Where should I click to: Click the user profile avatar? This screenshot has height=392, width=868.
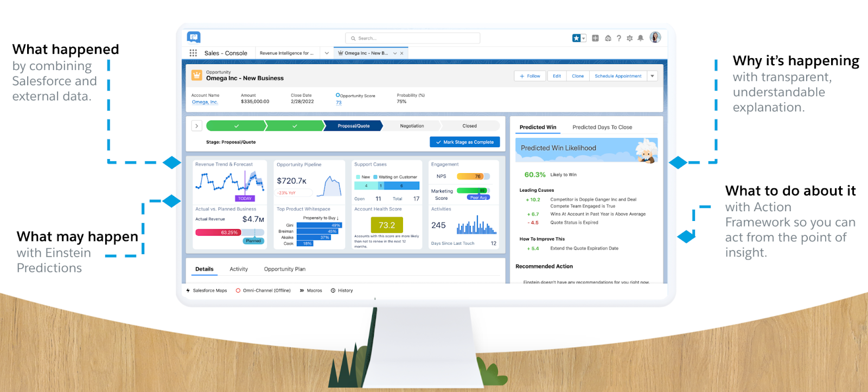[655, 37]
